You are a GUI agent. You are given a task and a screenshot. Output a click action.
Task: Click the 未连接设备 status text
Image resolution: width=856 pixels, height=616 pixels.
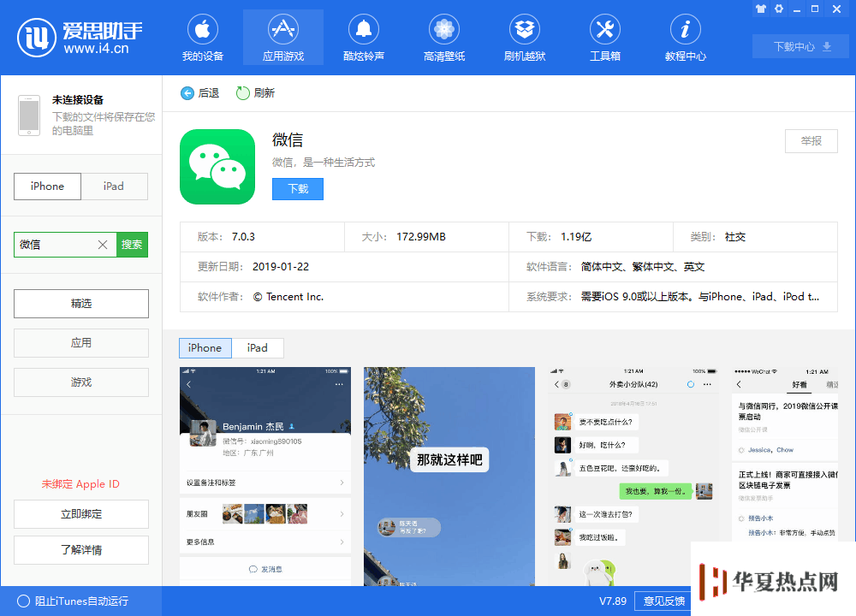(x=78, y=100)
